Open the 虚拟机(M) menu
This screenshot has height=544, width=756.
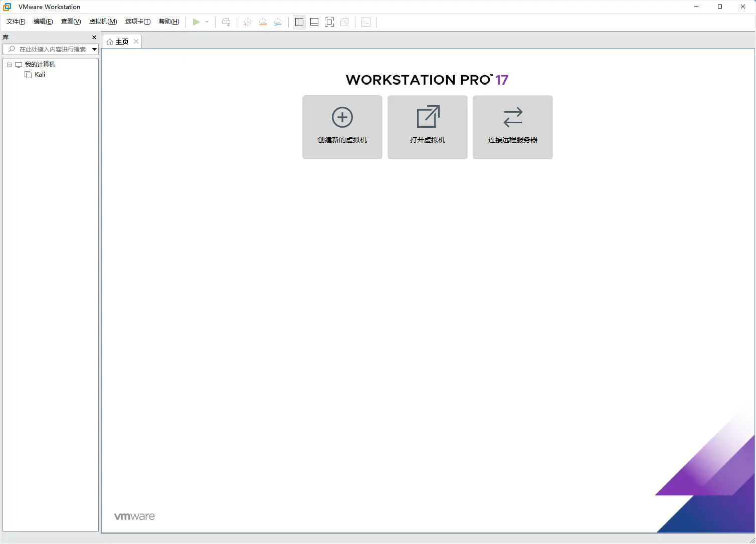pyautogui.click(x=103, y=22)
